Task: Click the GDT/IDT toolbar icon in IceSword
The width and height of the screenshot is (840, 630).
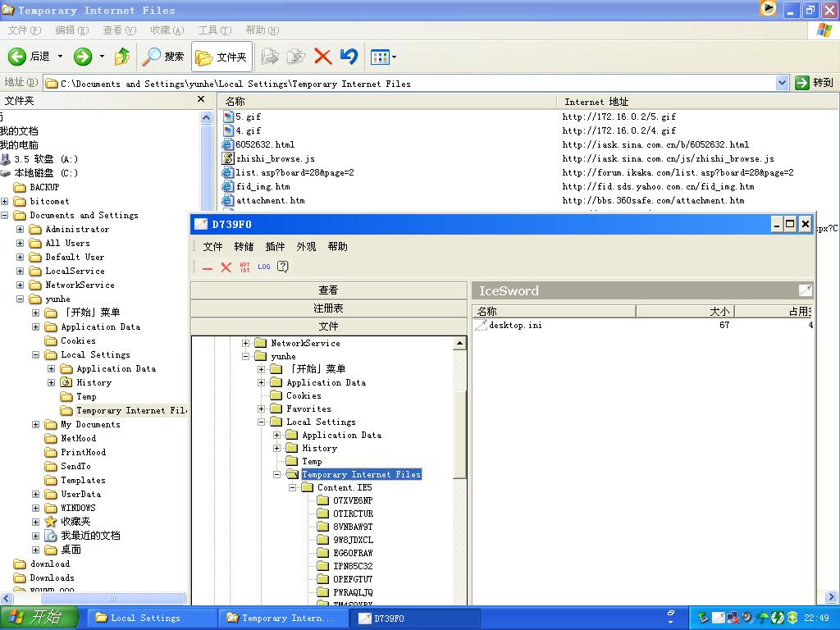Action: coord(245,267)
